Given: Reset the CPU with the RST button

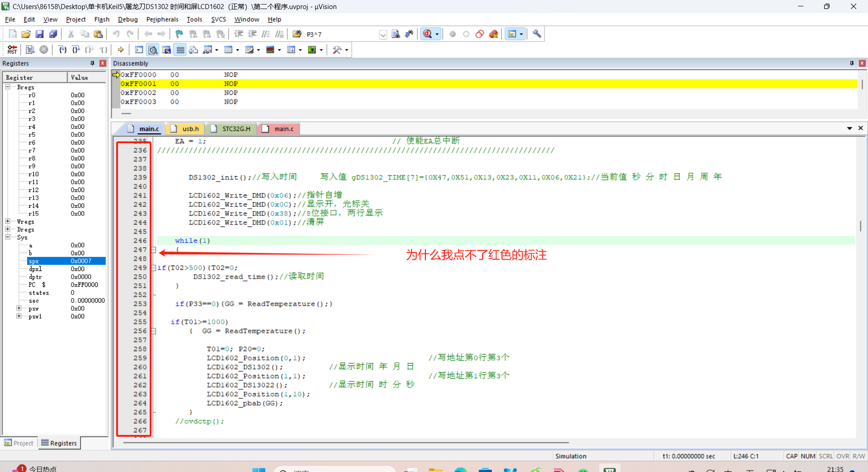Looking at the screenshot, I should coord(12,50).
